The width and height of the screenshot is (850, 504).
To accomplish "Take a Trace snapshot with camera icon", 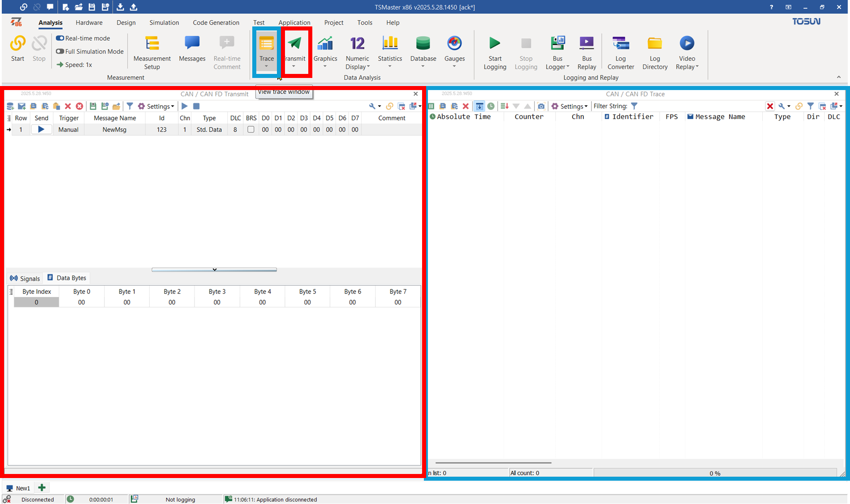I will tap(541, 106).
